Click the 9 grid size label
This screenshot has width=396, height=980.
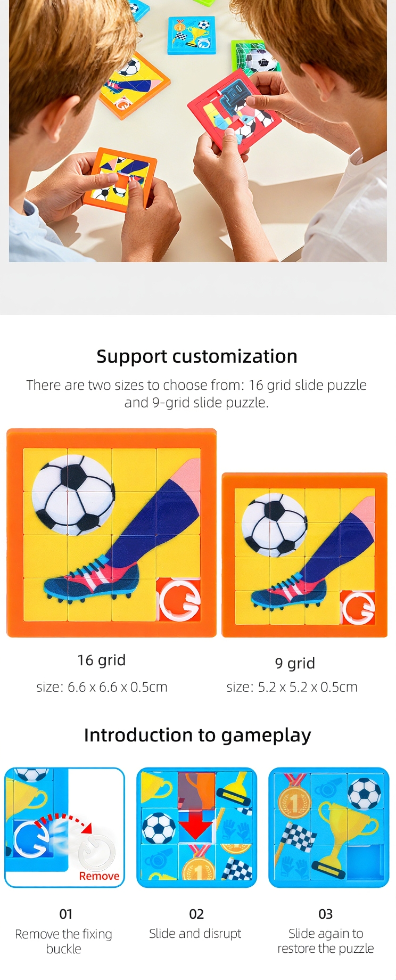(x=292, y=687)
